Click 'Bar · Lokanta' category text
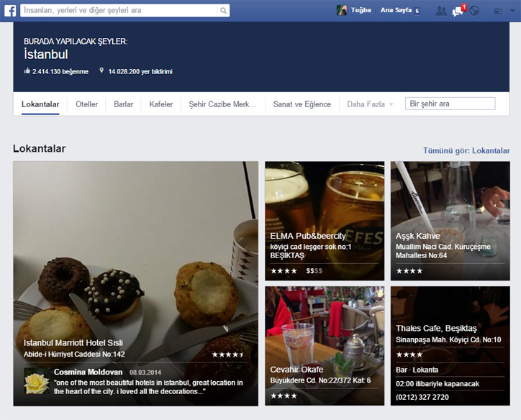 pyautogui.click(x=417, y=370)
